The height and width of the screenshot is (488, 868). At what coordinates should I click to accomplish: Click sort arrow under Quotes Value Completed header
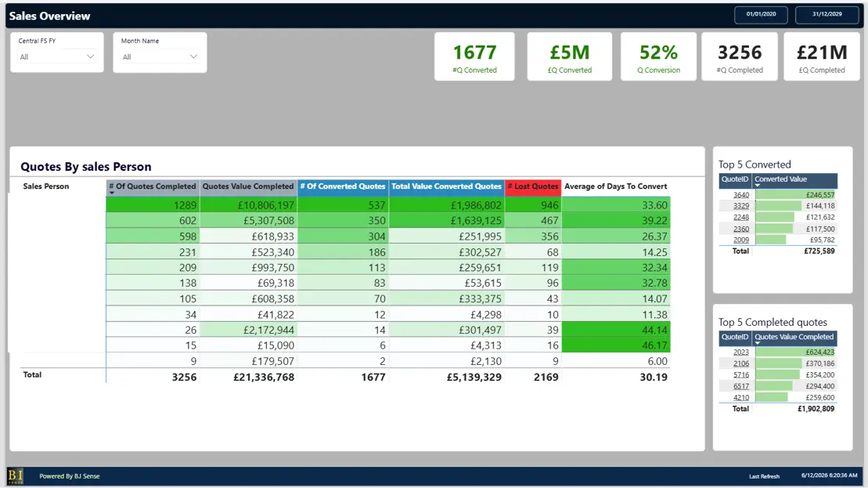click(x=758, y=343)
